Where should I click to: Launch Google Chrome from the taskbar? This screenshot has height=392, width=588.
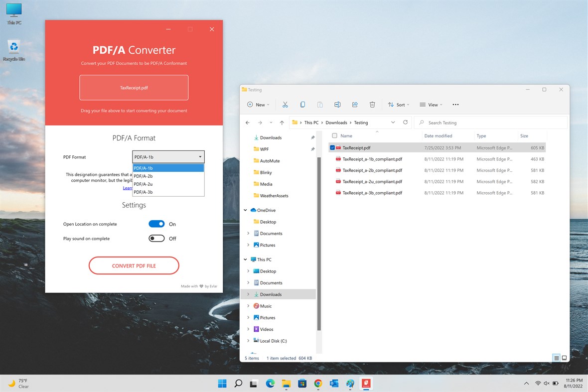(318, 384)
